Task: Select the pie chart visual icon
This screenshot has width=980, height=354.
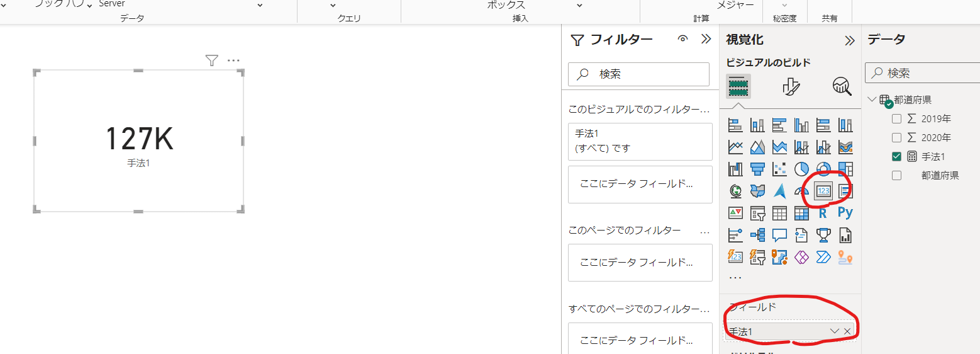Action: click(x=801, y=168)
